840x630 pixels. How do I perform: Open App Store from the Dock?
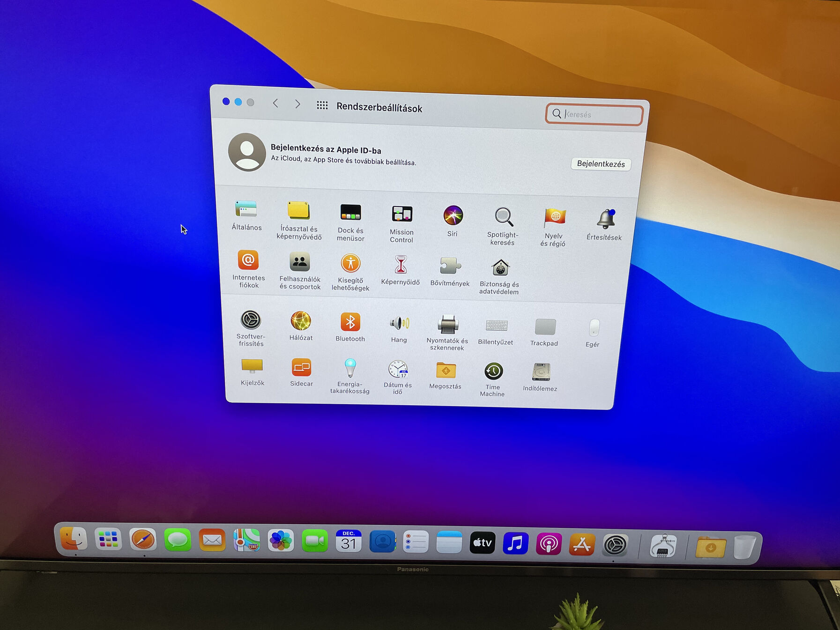[x=582, y=544]
